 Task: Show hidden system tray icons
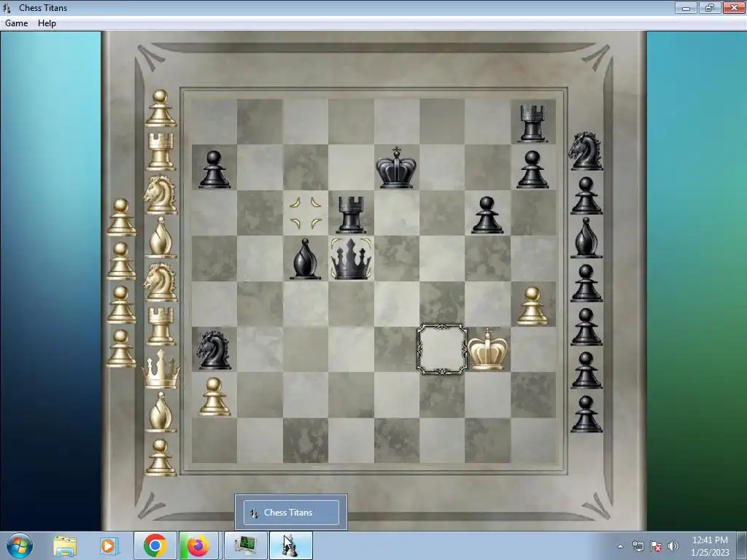(620, 546)
